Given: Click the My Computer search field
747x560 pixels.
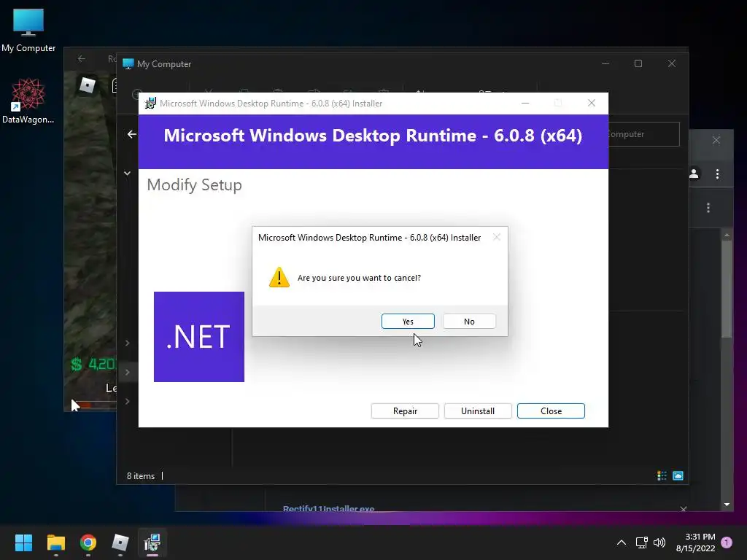Looking at the screenshot, I should 644,134.
